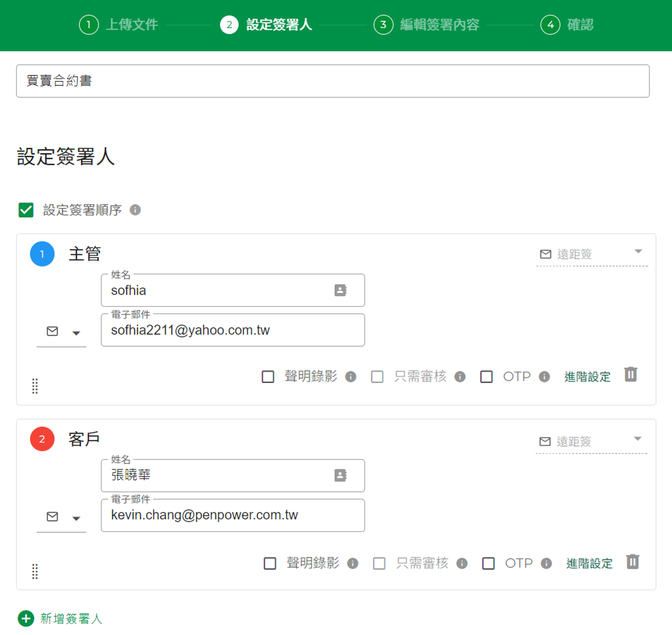Enable 聲明錄影 for 主管
Image resolution: width=672 pixels, height=635 pixels.
(x=268, y=377)
